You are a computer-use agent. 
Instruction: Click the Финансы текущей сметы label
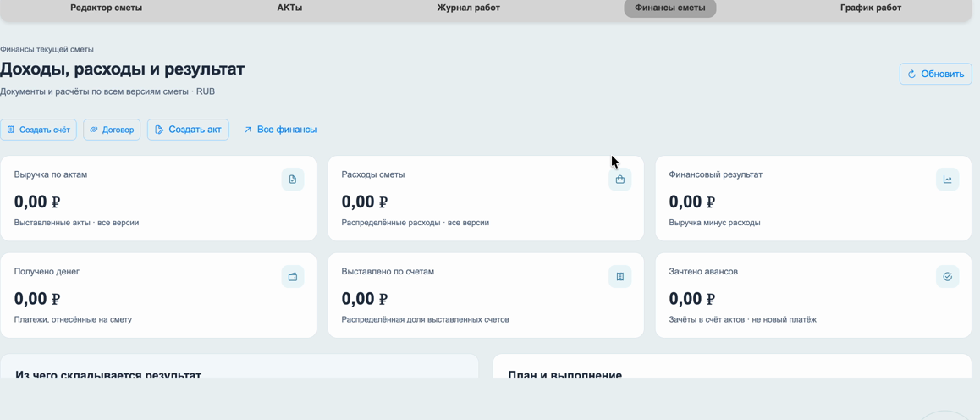tap(47, 49)
